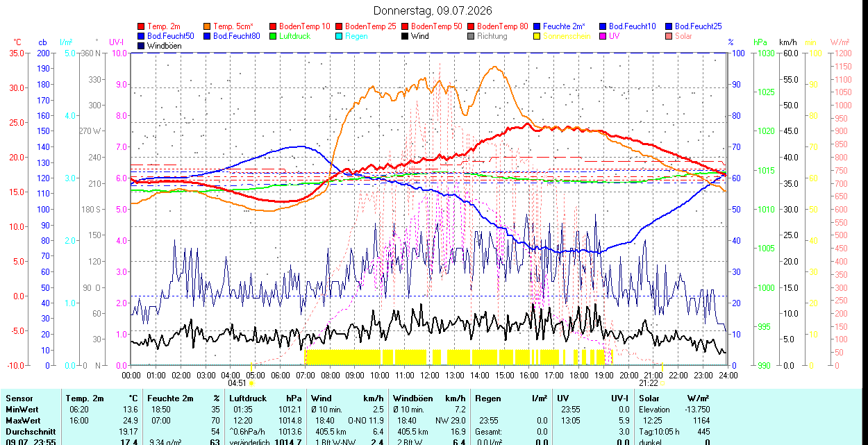This screenshot has width=868, height=445.
Task: Click the green Luftdruck legend swatch
Action: pos(273,36)
